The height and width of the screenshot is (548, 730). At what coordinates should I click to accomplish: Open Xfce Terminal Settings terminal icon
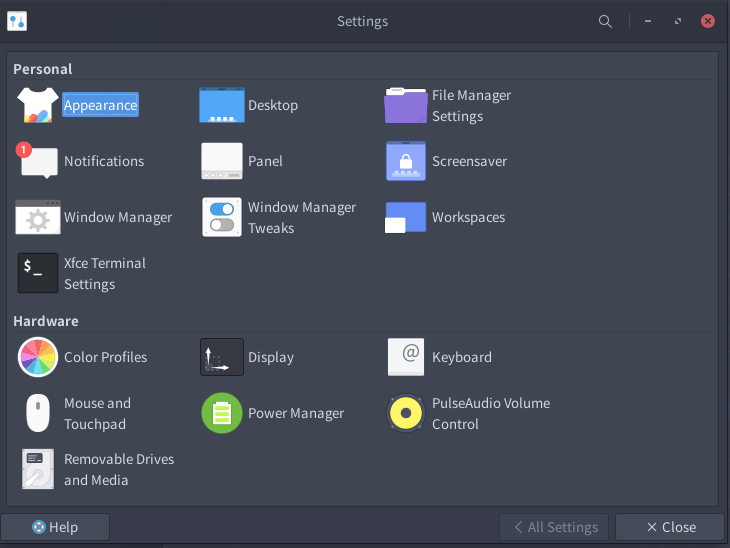click(x=38, y=273)
